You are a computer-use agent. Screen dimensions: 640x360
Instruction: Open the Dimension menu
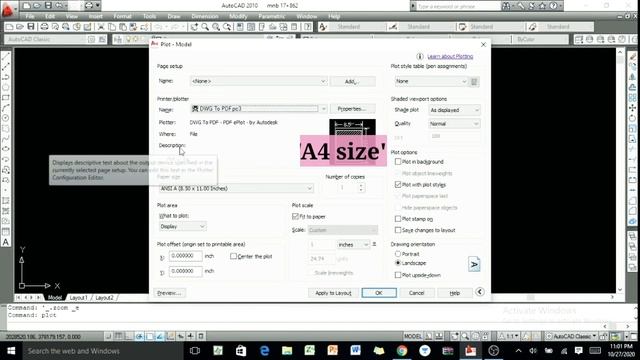pos(205,16)
